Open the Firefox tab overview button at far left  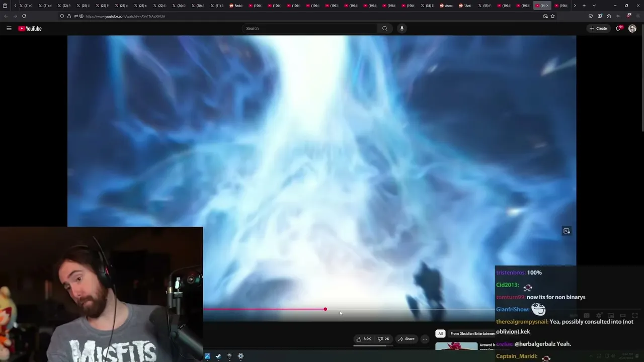pos(6,6)
